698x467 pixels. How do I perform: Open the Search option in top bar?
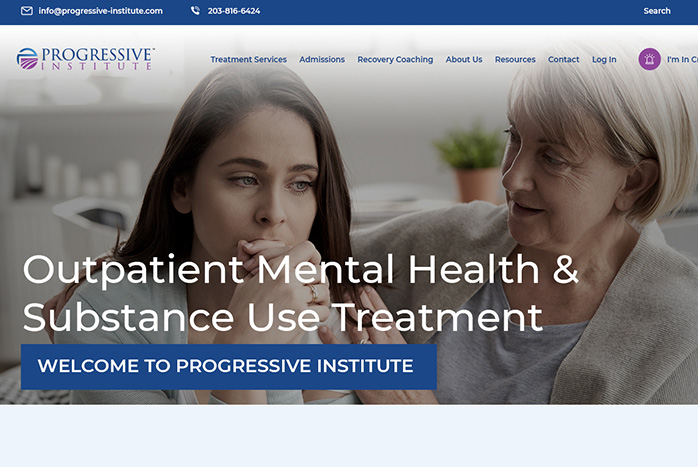point(657,11)
